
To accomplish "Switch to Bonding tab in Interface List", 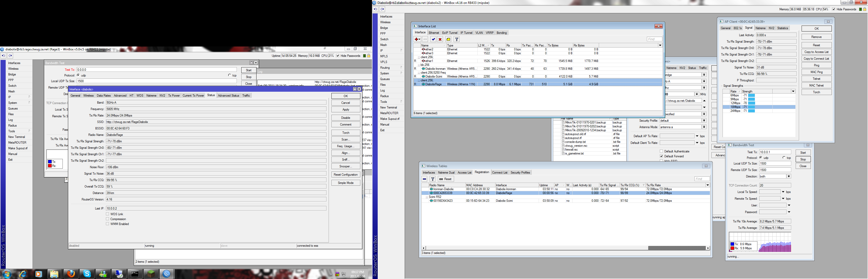I will 502,33.
